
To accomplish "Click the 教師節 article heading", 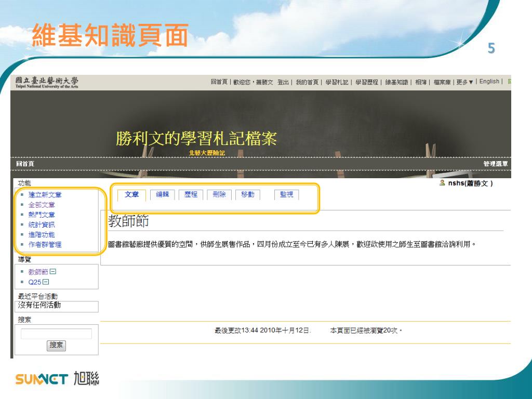I will click(x=129, y=221).
